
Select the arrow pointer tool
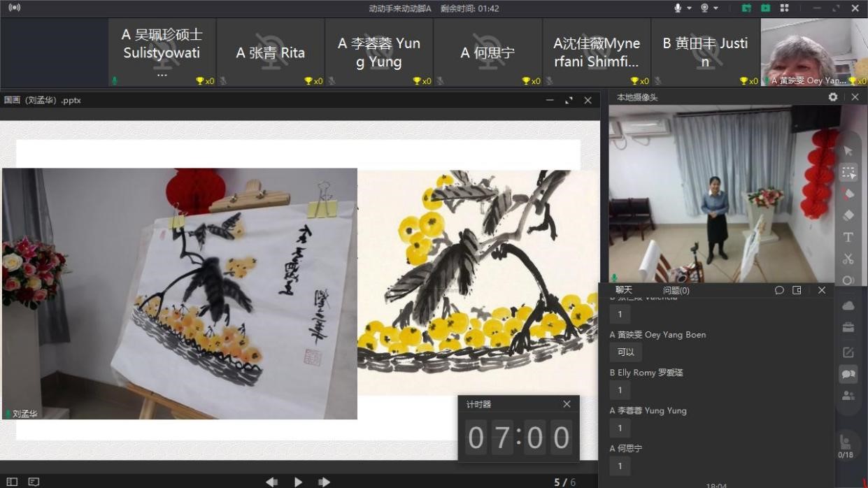[x=848, y=150]
